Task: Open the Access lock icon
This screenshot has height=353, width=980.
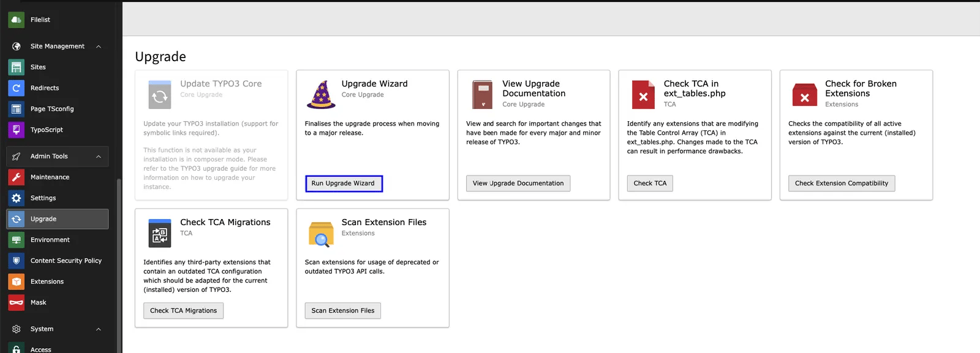Action: [x=17, y=348]
